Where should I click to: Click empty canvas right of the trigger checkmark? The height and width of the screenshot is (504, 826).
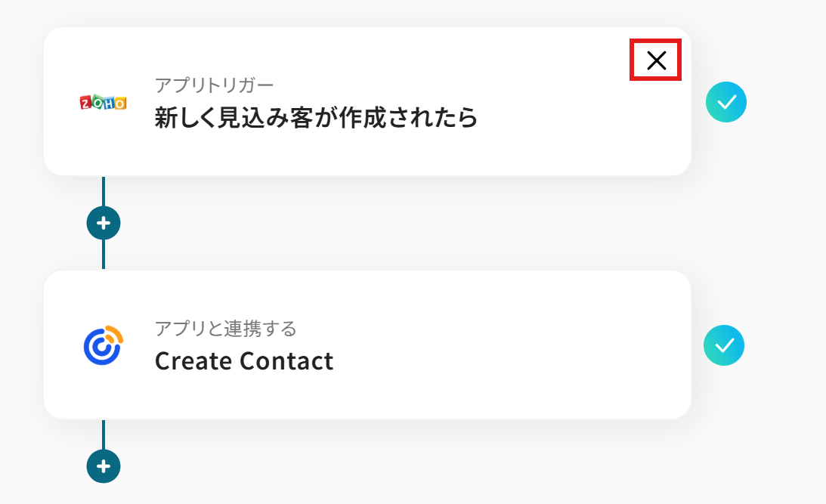(x=786, y=103)
